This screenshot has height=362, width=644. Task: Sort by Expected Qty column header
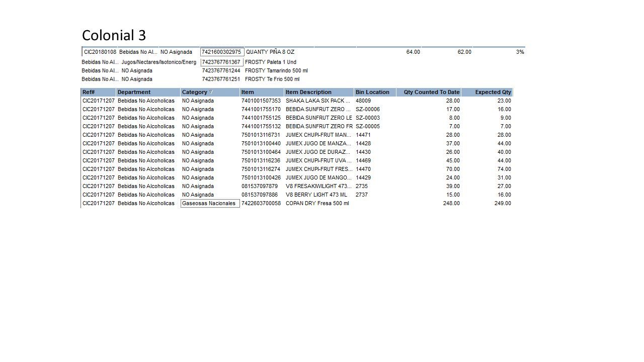click(487, 92)
